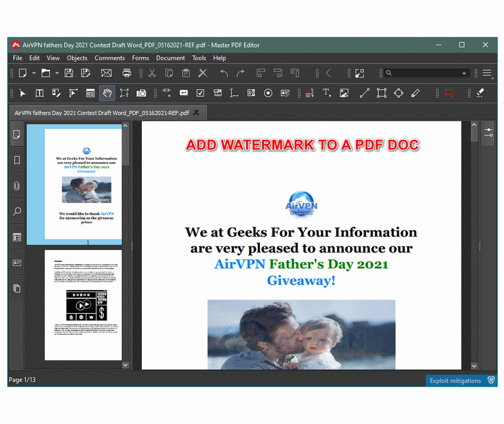Open the View menu
Viewport: 504px width, 424px height.
pyautogui.click(x=53, y=58)
